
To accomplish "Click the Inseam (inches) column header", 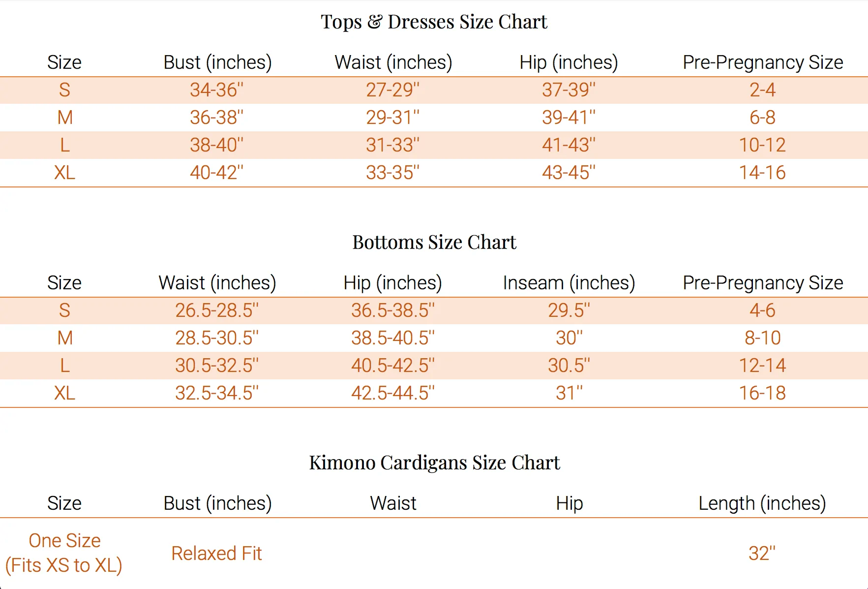I will (x=569, y=283).
